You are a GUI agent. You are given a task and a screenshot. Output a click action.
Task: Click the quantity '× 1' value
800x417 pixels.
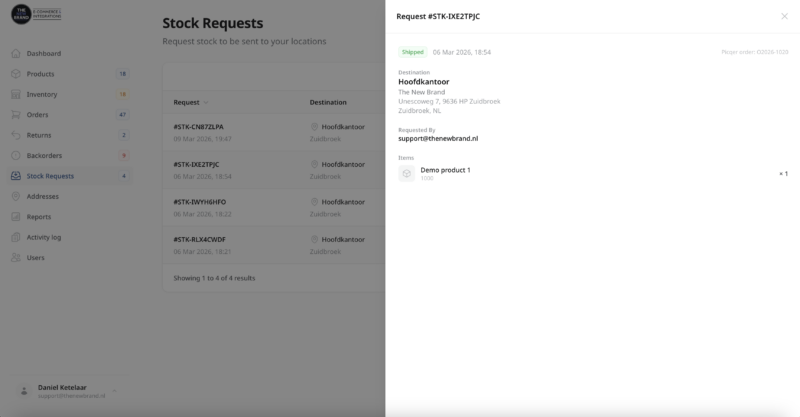[783, 174]
